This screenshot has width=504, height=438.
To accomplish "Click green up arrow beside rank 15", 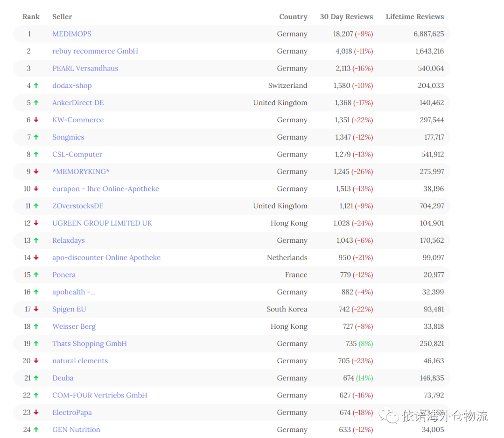I will tap(36, 275).
